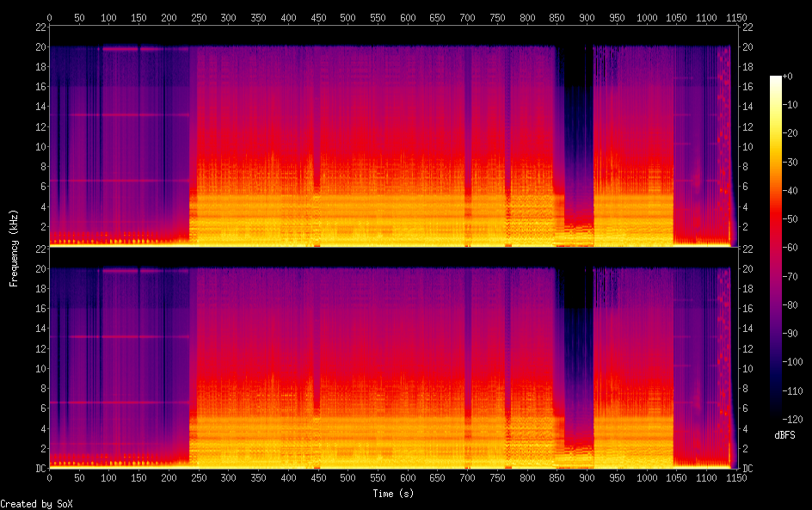Click the 'Frequency (kHz)' axis label
Viewport: 812px width, 510px height.
point(14,248)
